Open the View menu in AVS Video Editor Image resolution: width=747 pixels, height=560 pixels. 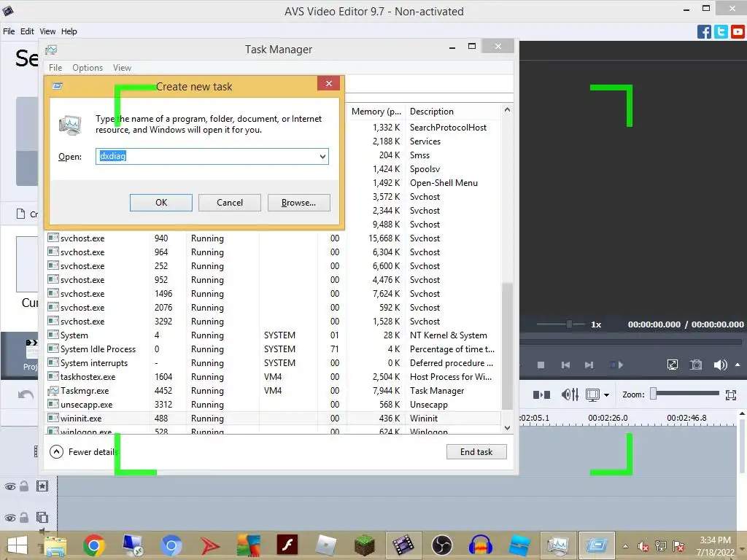pyautogui.click(x=47, y=31)
